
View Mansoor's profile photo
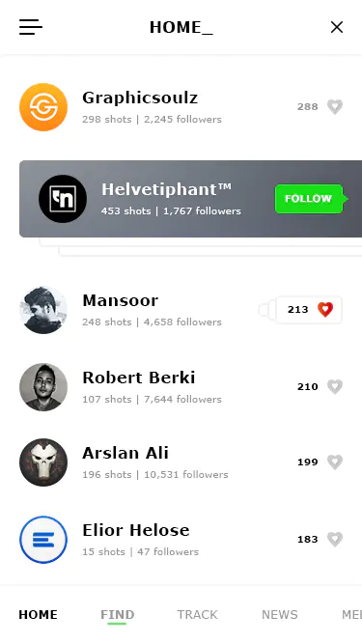point(43,310)
